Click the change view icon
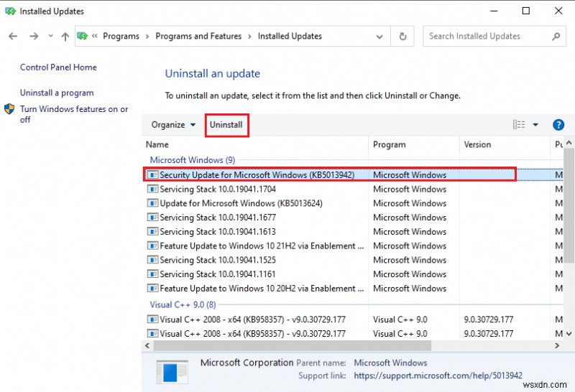 point(519,124)
